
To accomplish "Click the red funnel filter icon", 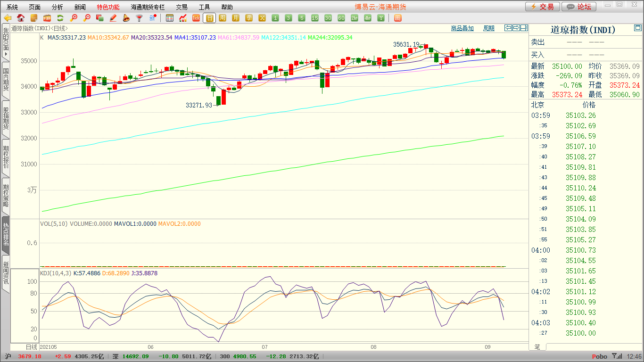I will (139, 18).
